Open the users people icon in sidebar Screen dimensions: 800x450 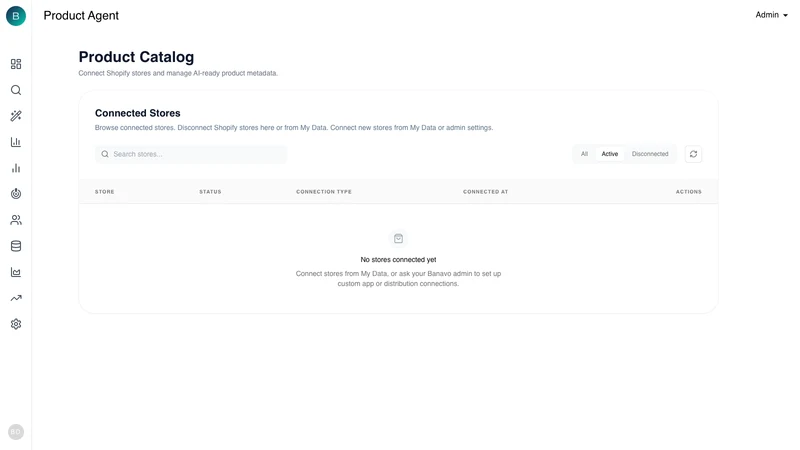click(16, 220)
